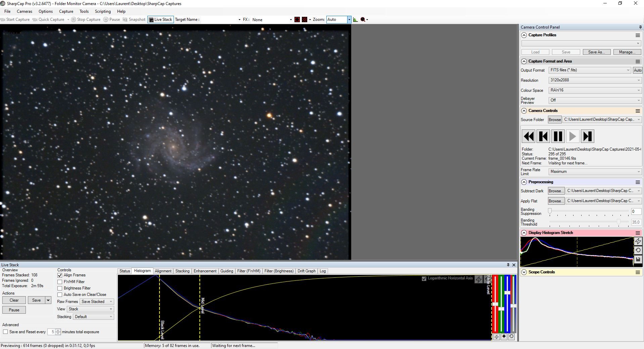Enable Save and Reset every checkbox
The height and width of the screenshot is (349, 644).
[x=5, y=332]
